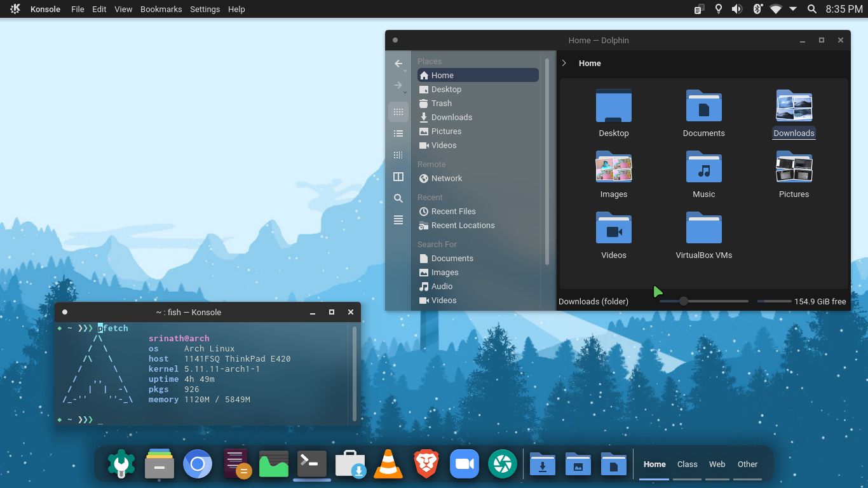This screenshot has width=868, height=488.
Task: Toggle Bluetooth from the system tray
Action: [757, 9]
